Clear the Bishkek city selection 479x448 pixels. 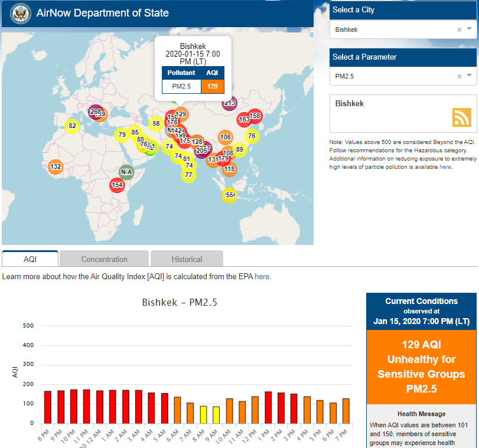(460, 29)
